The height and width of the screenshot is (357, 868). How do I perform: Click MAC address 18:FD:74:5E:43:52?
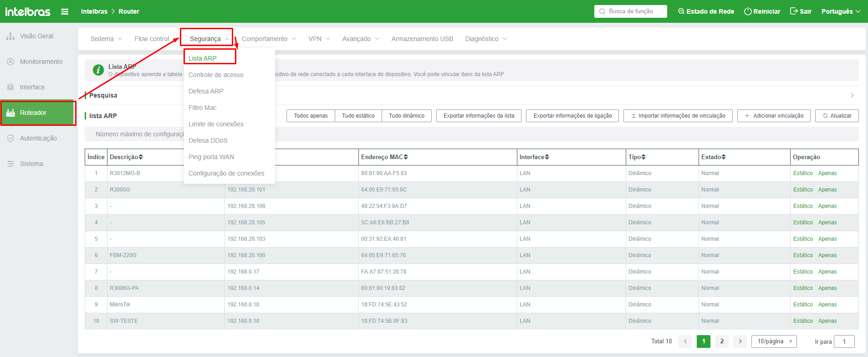pyautogui.click(x=384, y=305)
